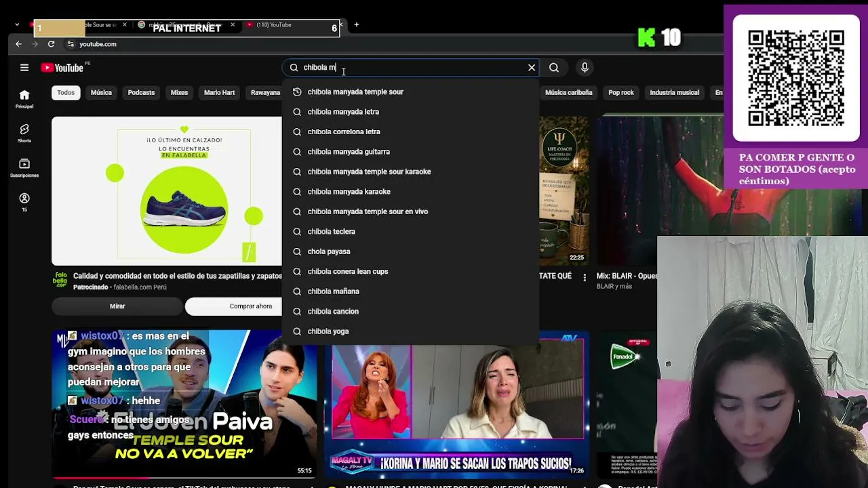Choose suggestion 'chibola mañana'
The image size is (868, 488).
tap(411, 291)
